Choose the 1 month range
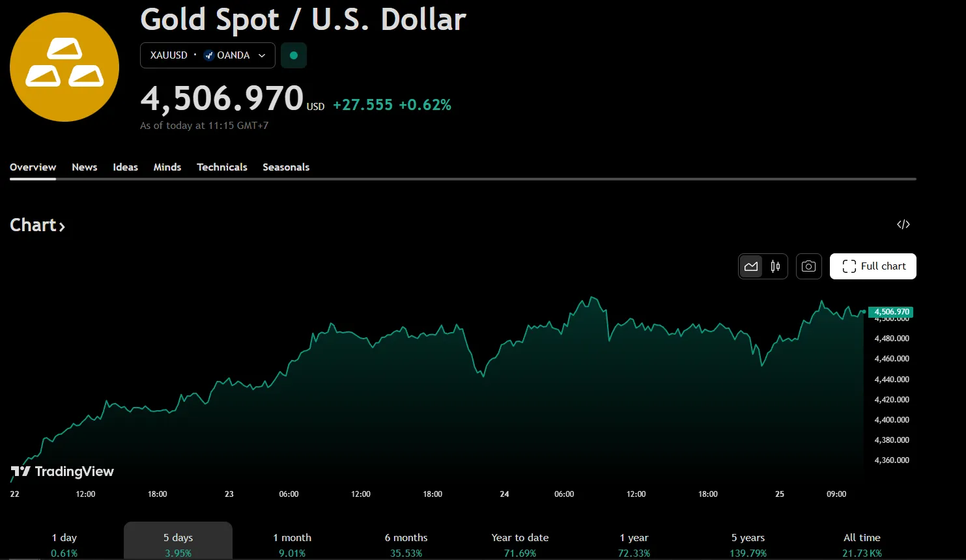966x560 pixels. click(x=292, y=544)
